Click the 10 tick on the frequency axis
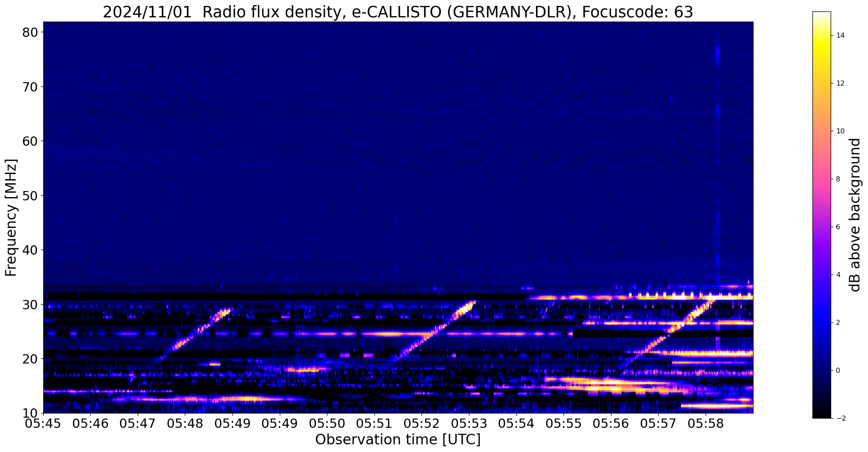The image size is (868, 452). click(x=30, y=413)
